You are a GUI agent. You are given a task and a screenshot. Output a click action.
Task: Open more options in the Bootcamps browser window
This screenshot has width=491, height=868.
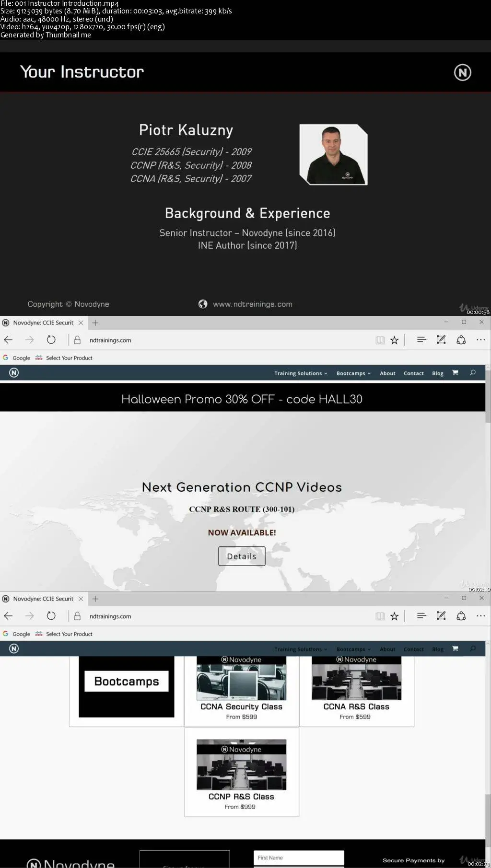480,616
